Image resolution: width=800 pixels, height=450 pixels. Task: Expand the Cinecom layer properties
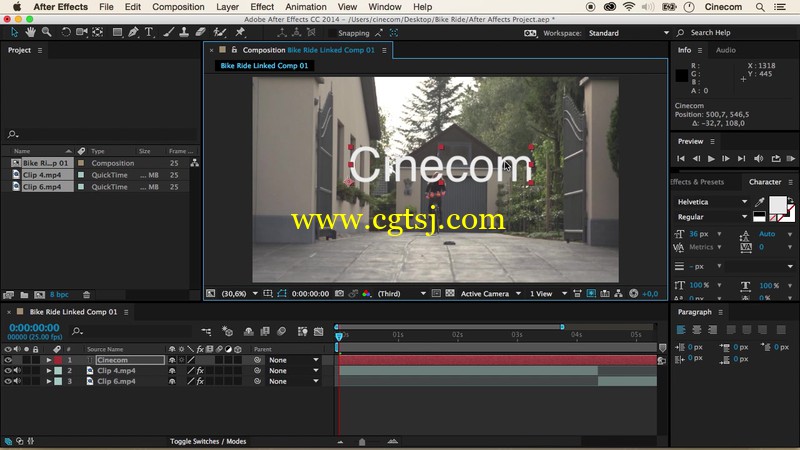[x=49, y=360]
